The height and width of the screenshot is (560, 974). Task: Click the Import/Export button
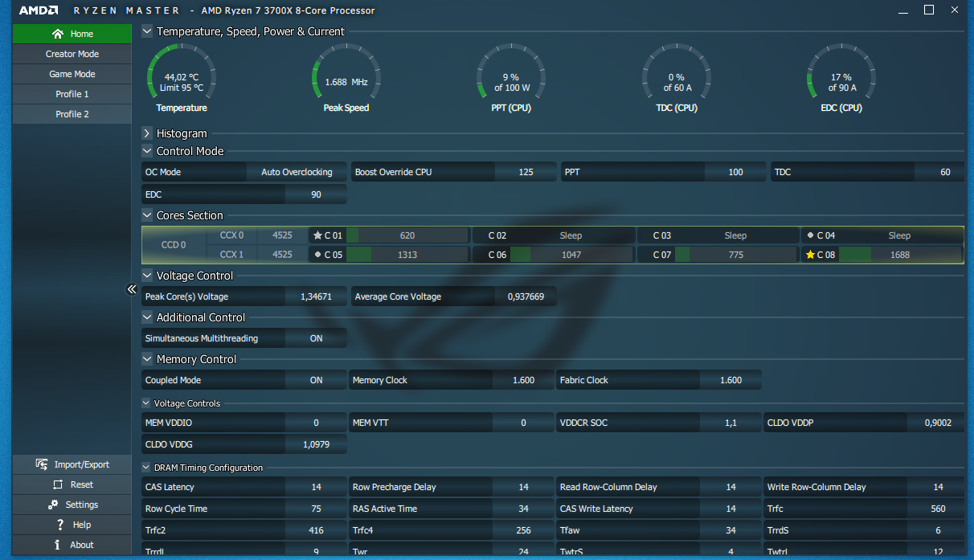pos(72,464)
